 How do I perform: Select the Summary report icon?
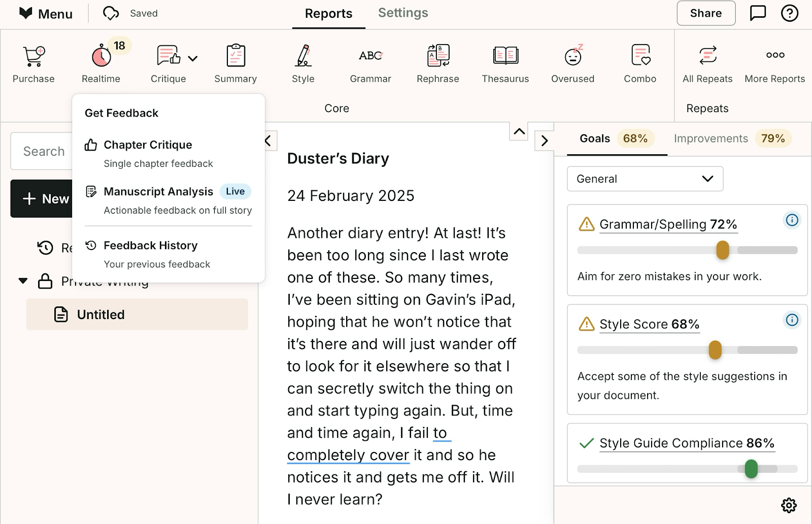pyautogui.click(x=235, y=61)
